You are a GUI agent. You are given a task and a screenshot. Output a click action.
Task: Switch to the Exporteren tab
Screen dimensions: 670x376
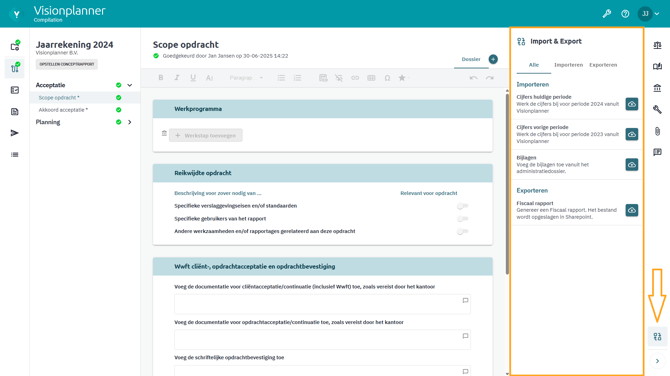tap(603, 65)
